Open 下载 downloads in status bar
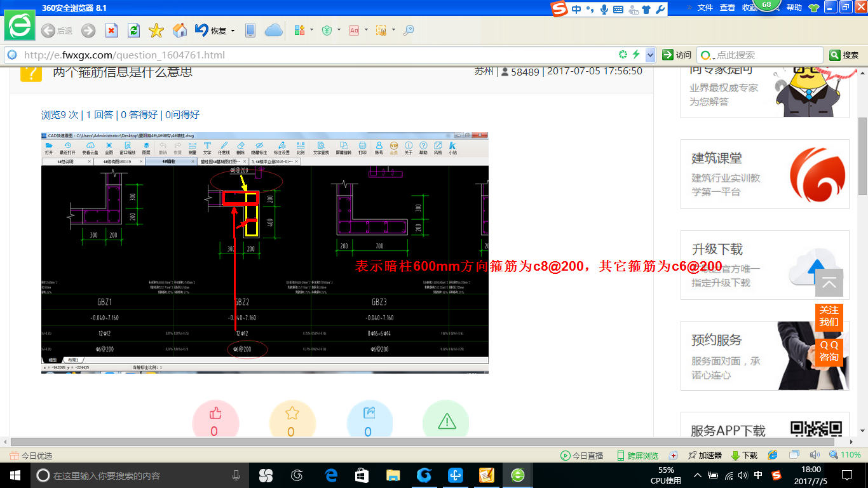This screenshot has height=488, width=868. 744,456
